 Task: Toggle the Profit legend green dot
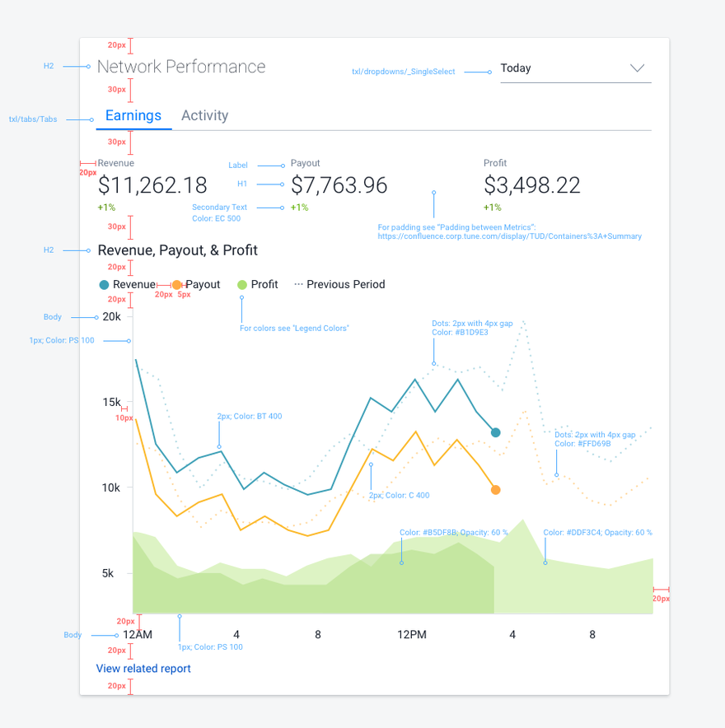click(x=242, y=285)
